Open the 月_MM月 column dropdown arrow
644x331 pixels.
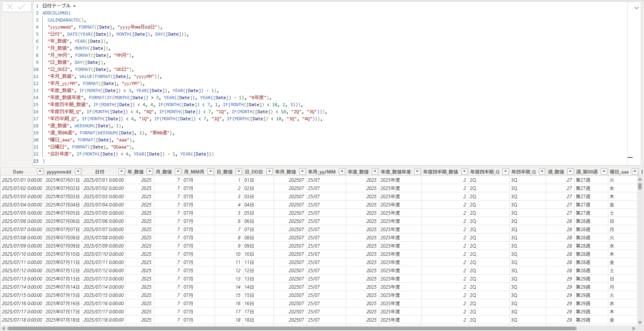pyautogui.click(x=210, y=172)
